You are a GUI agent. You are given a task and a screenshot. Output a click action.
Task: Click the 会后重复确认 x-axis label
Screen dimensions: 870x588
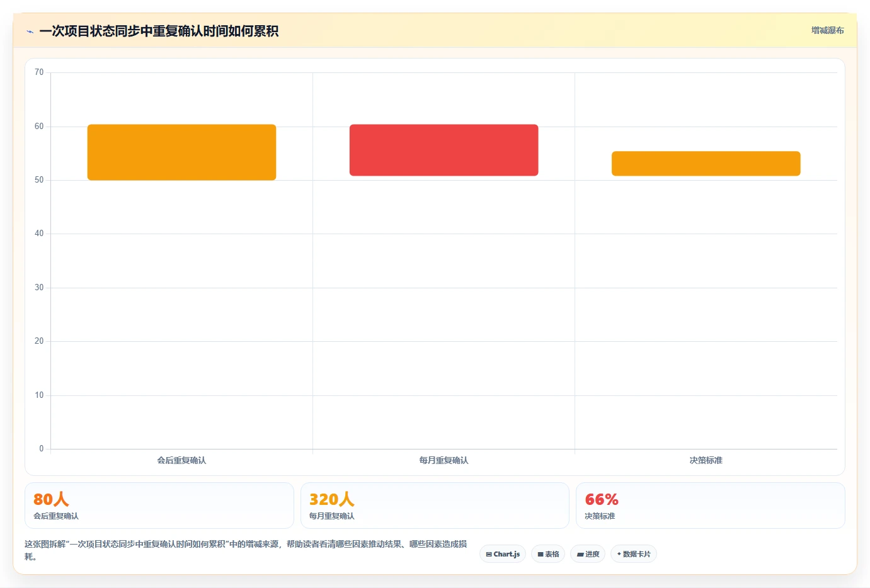click(181, 460)
